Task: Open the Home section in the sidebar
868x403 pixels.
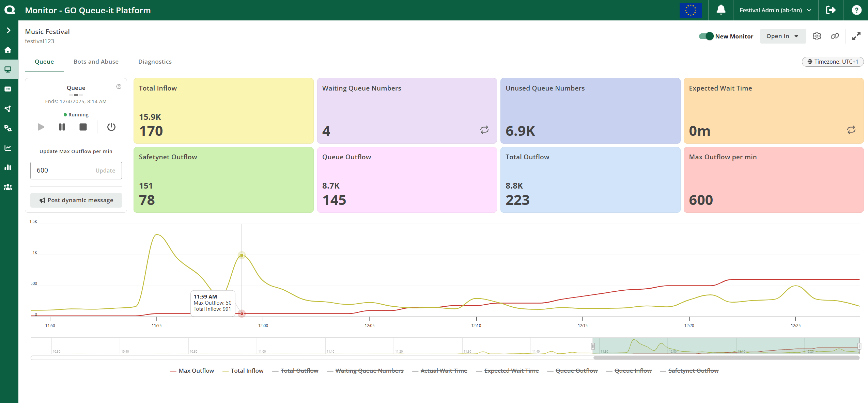Action: 8,50
